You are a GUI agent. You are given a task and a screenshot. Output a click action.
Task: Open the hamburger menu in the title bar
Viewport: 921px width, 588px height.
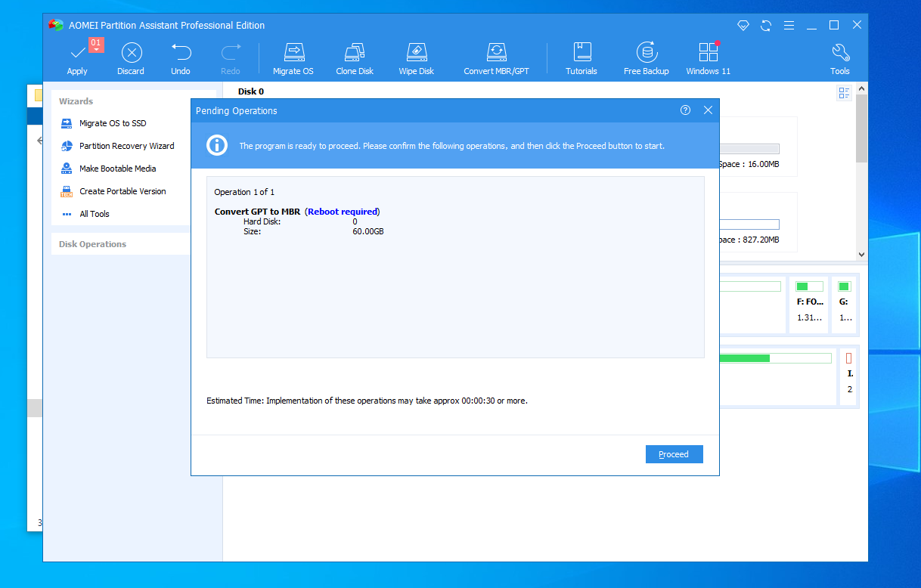click(x=789, y=26)
